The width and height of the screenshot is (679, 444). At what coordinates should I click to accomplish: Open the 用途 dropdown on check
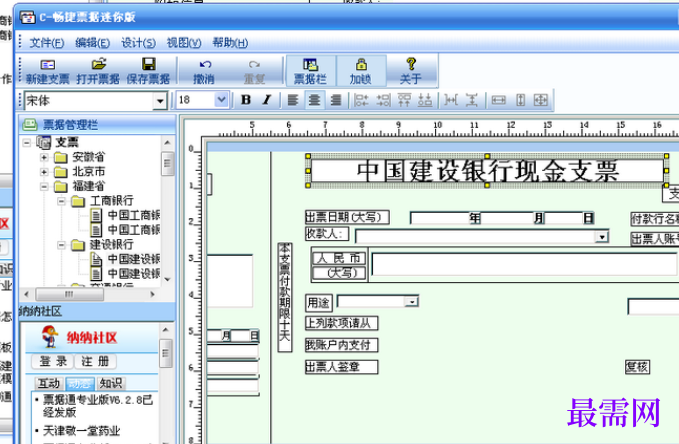[x=412, y=301]
